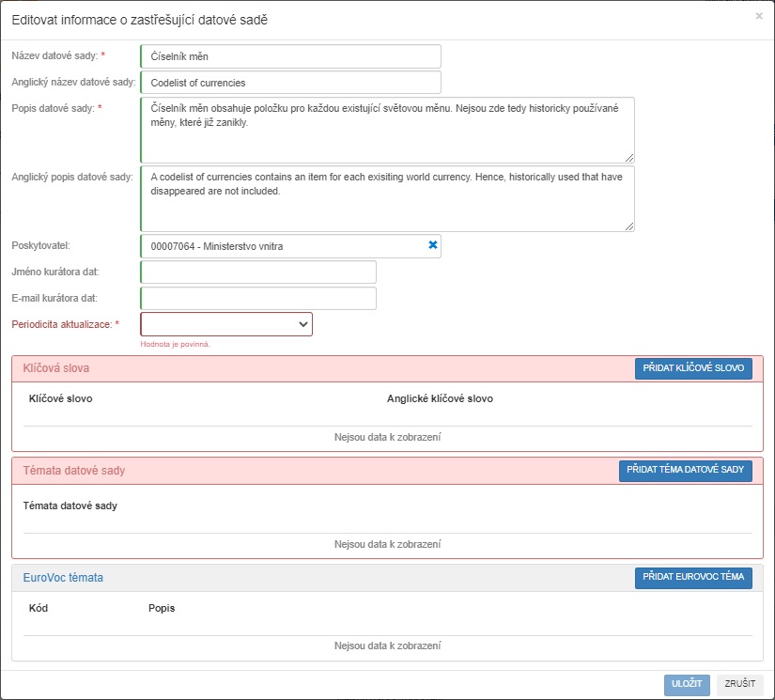775x700 pixels.
Task: Click the Kód column header in EuroVoc
Action: click(x=39, y=608)
